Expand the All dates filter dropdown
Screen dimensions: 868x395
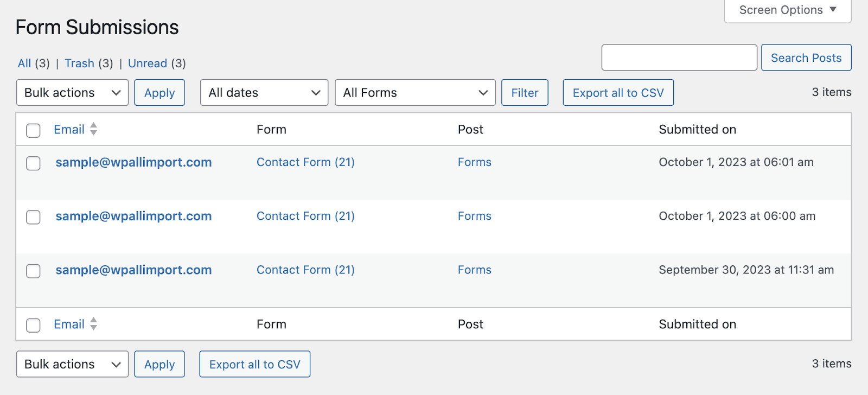pyautogui.click(x=264, y=93)
